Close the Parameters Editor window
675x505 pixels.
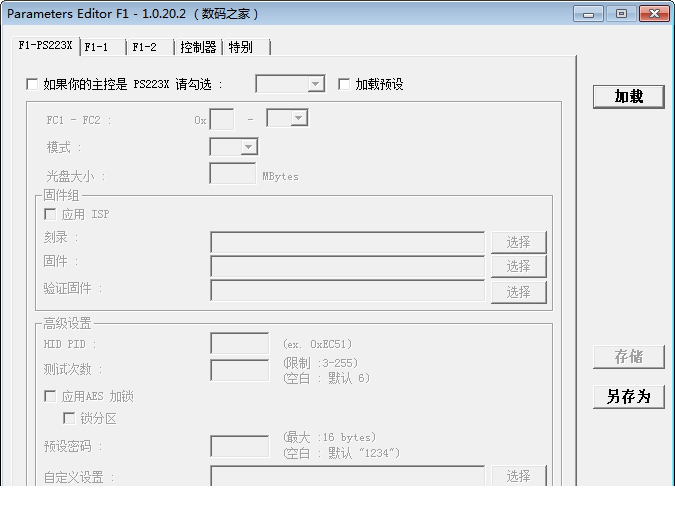tap(654, 14)
